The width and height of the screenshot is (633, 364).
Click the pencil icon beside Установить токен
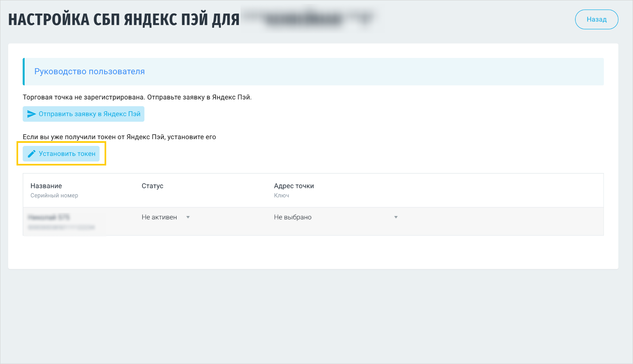point(31,154)
